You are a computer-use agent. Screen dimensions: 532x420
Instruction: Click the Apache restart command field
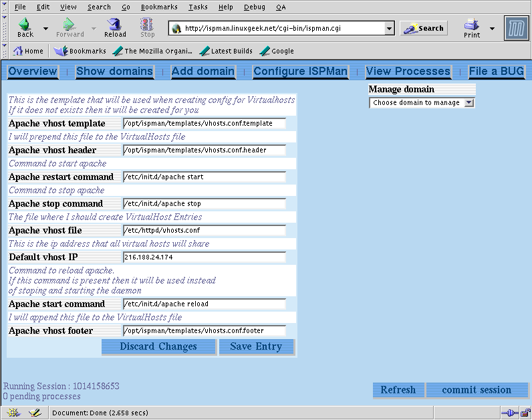coord(205,177)
